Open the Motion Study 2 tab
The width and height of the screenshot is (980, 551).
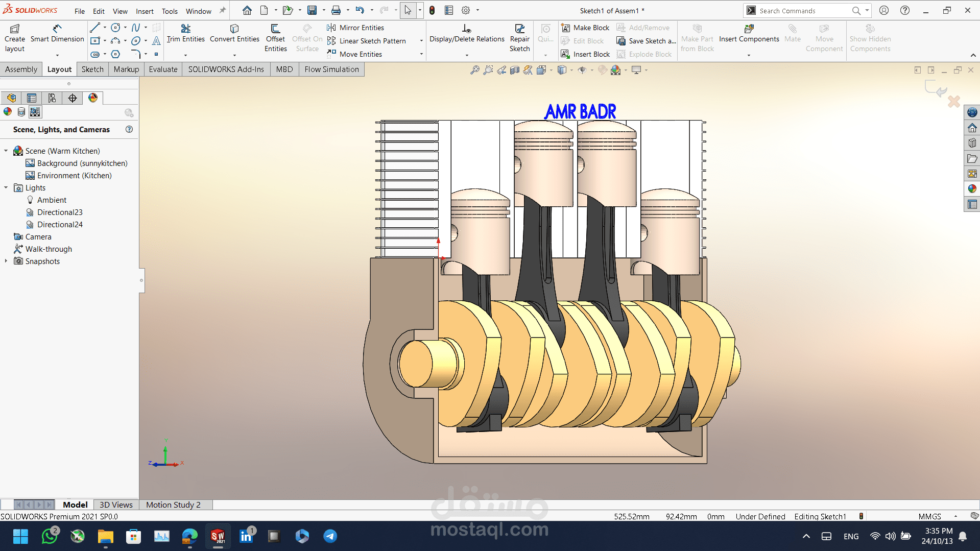tap(173, 505)
